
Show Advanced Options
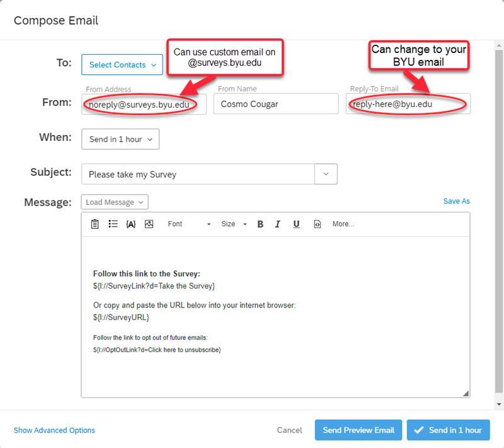click(54, 430)
